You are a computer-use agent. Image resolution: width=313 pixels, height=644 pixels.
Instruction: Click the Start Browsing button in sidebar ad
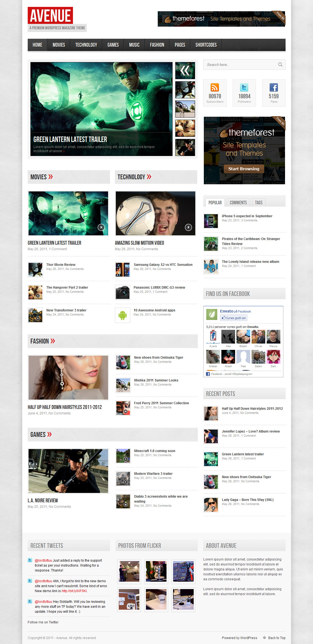point(244,169)
